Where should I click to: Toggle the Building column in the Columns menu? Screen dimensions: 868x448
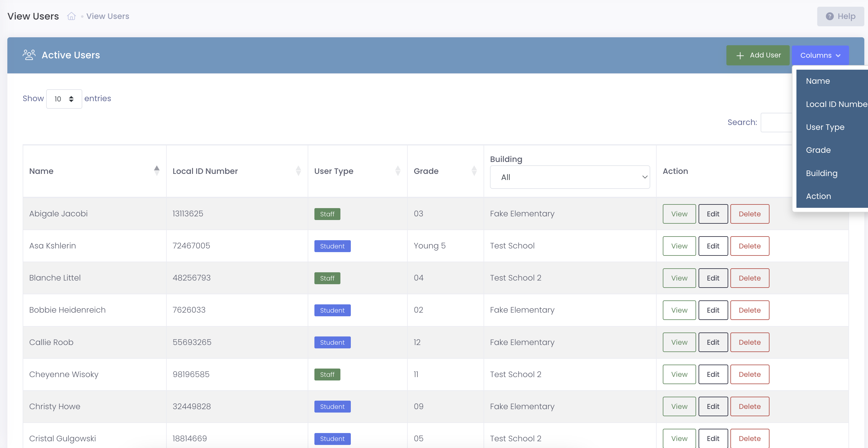tap(822, 173)
